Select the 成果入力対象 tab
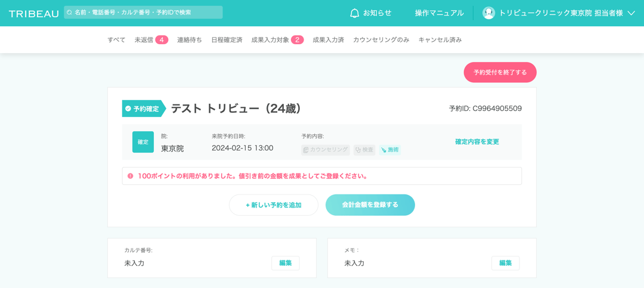The width and height of the screenshot is (644, 288). [277, 40]
